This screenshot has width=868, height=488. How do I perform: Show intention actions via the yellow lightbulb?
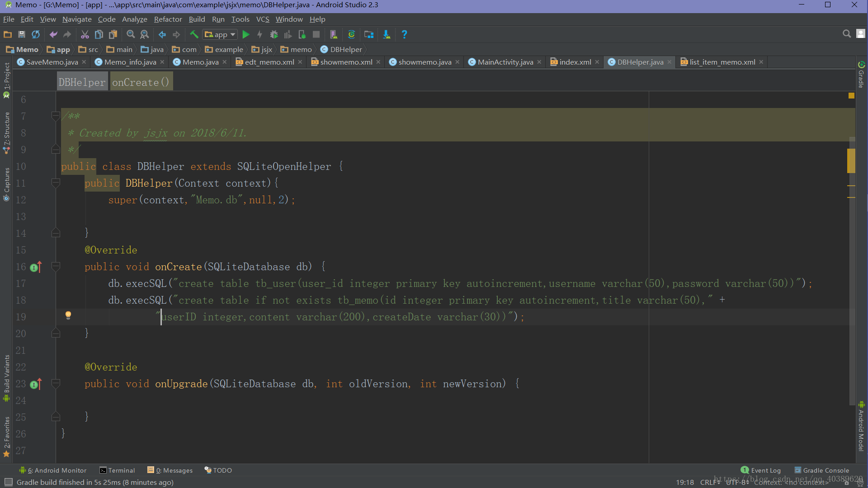point(68,315)
